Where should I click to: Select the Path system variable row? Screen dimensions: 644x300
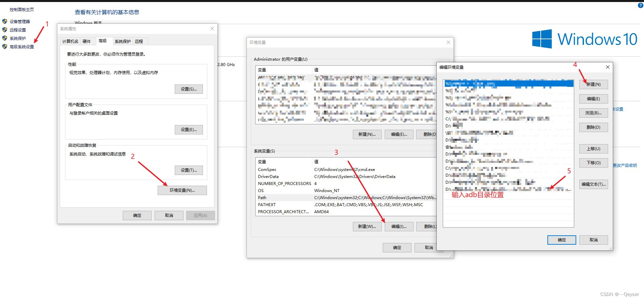click(346, 198)
